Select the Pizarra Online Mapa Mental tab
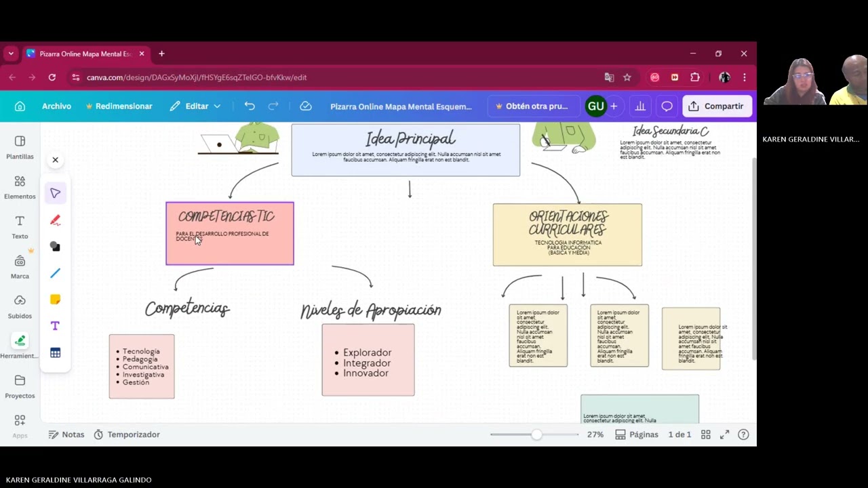Viewport: 868px width, 488px height. pos(85,54)
